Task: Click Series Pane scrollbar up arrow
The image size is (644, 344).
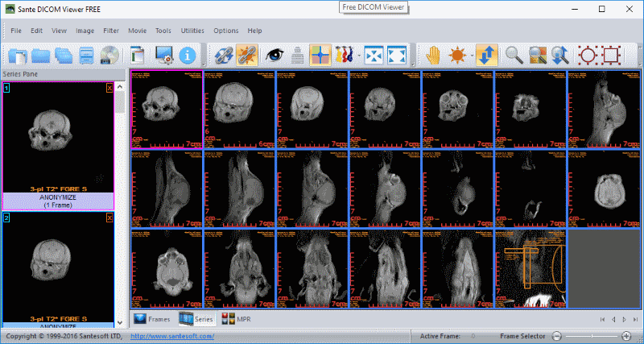Action: [120, 87]
